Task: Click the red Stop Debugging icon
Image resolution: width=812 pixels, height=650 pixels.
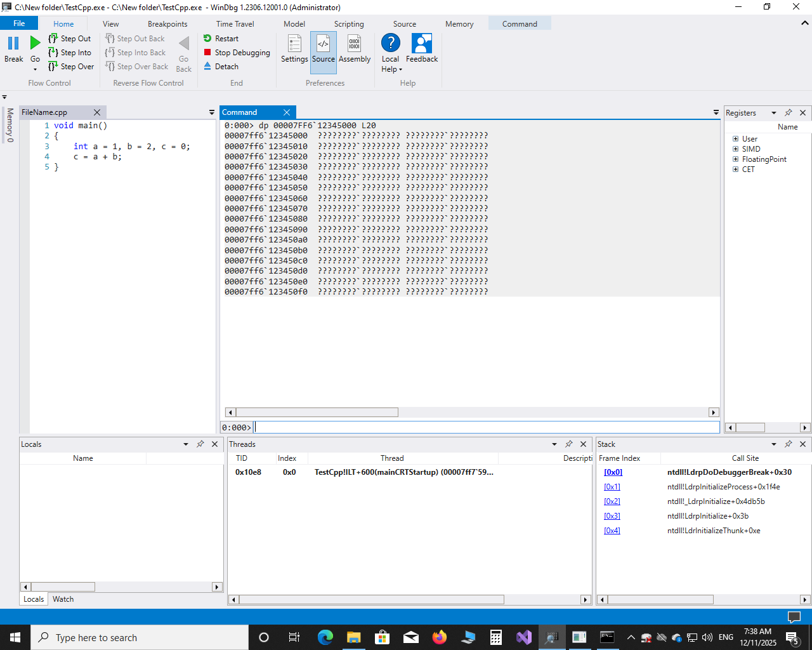Action: (x=207, y=53)
